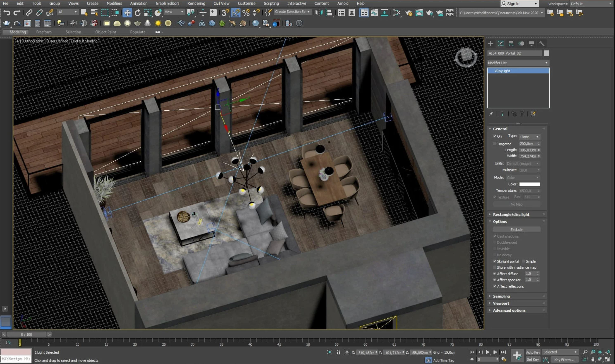Activate the Select and Rotate tool
The image size is (615, 364).
click(138, 13)
